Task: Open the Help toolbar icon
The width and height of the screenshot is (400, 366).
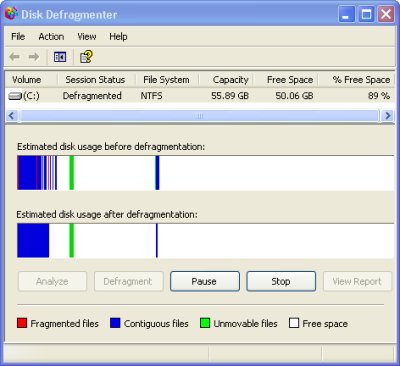Action: point(86,57)
